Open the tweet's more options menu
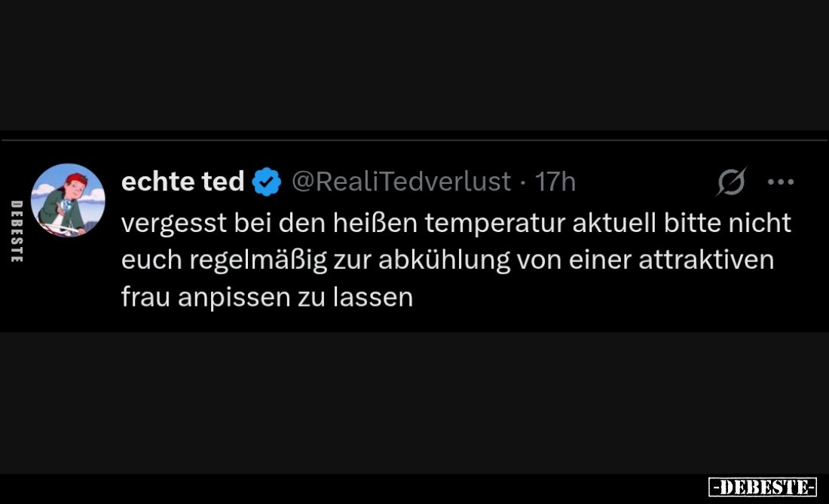 pos(781,181)
